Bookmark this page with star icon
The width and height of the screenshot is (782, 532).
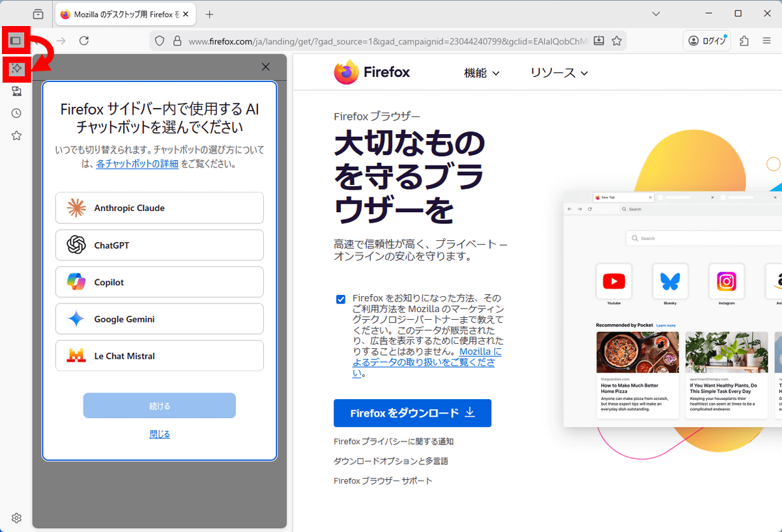point(616,41)
